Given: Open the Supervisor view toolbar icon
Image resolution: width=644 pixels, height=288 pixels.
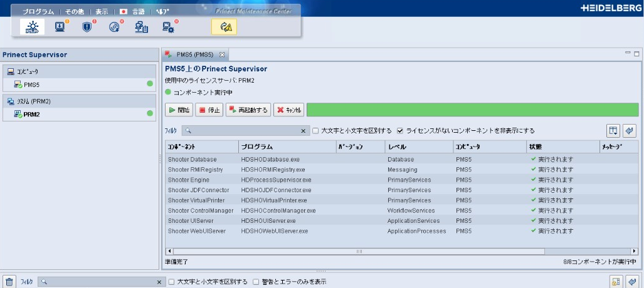Looking at the screenshot, I should pyautogui.click(x=32, y=27).
